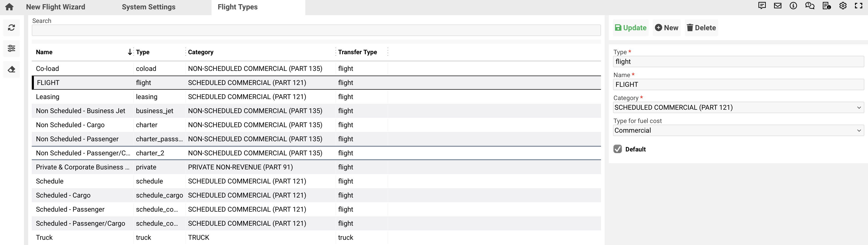Click into the Search field
This screenshot has width=868, height=245.
click(x=316, y=30)
